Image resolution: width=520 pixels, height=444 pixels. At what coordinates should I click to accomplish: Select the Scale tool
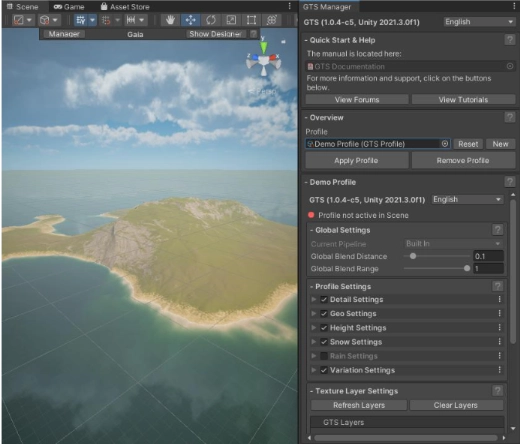(231, 20)
